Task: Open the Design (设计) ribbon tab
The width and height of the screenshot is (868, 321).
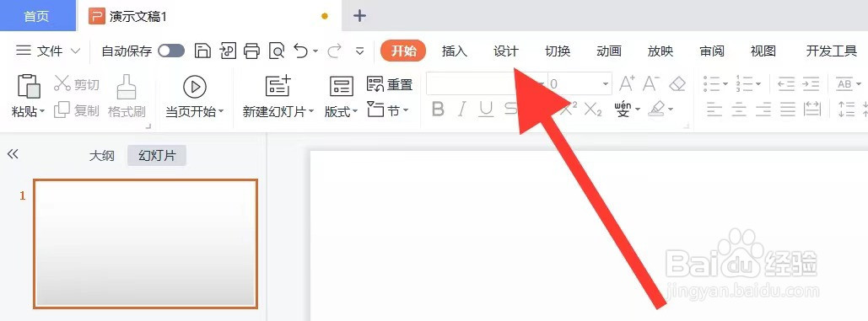Action: point(506,51)
